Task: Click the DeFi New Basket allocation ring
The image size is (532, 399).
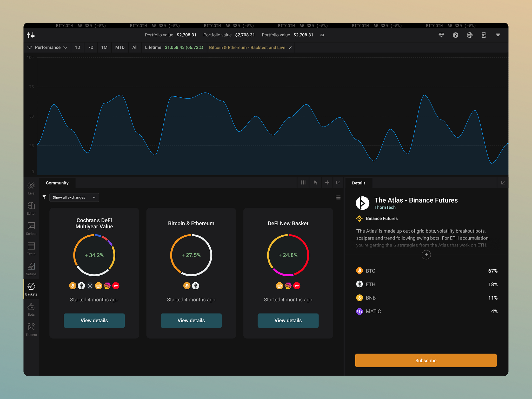Action: tap(288, 255)
